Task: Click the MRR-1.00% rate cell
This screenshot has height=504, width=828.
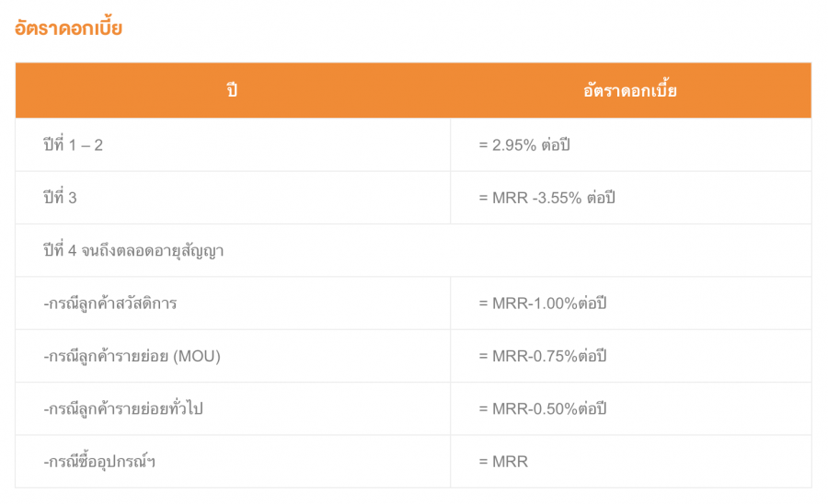Action: pyautogui.click(x=543, y=304)
